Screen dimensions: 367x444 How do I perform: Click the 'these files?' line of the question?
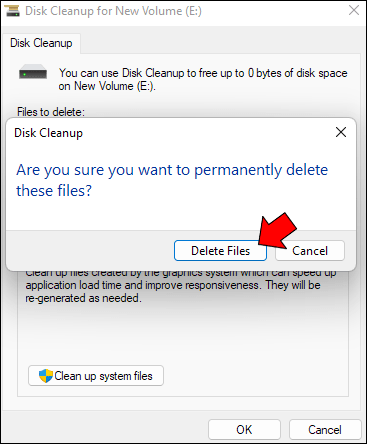coord(54,191)
